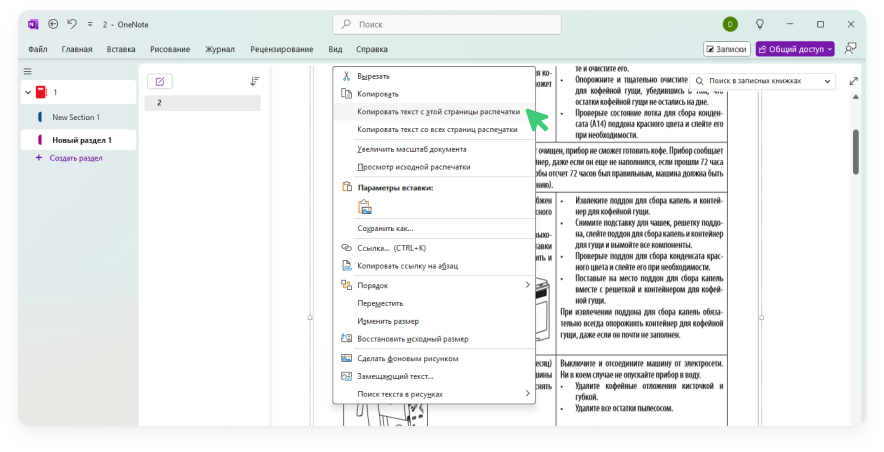Click the expand page full-screen arrow icon
The image size is (884, 452).
pos(854,81)
